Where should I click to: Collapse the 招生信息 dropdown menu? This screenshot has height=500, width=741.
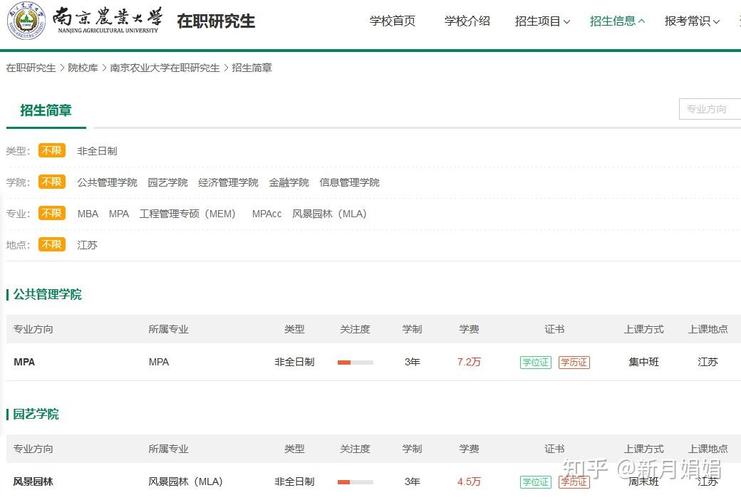pyautogui.click(x=617, y=21)
